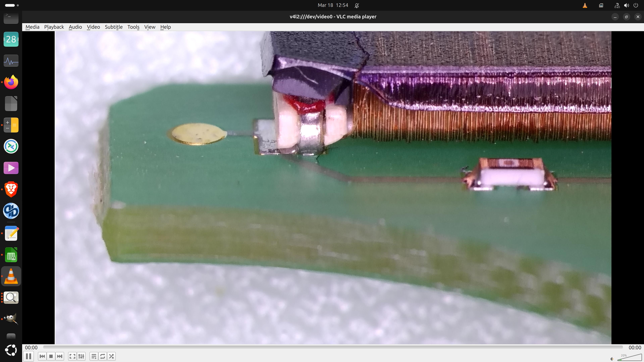Pause playback with the pause button
Image resolution: width=644 pixels, height=362 pixels.
tap(29, 356)
